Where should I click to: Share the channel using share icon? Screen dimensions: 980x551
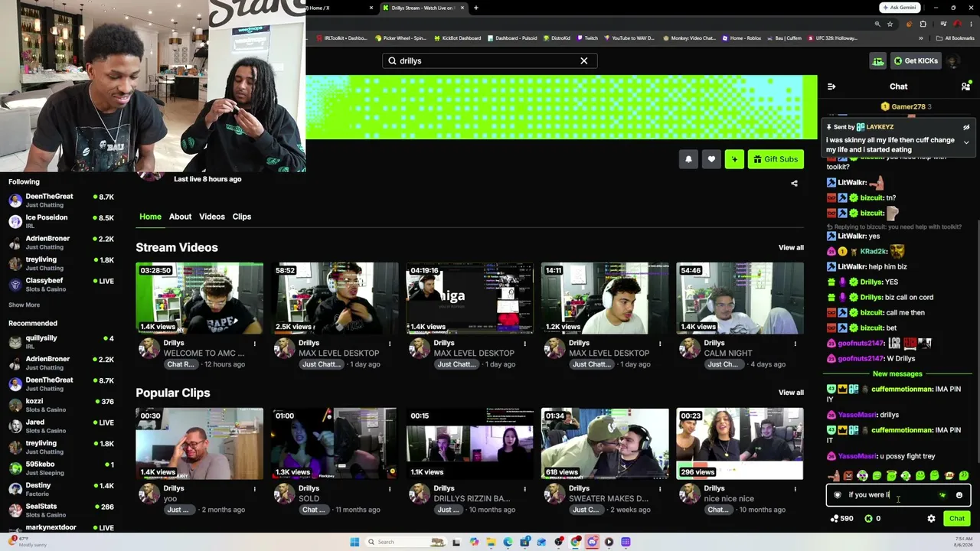[x=794, y=183]
